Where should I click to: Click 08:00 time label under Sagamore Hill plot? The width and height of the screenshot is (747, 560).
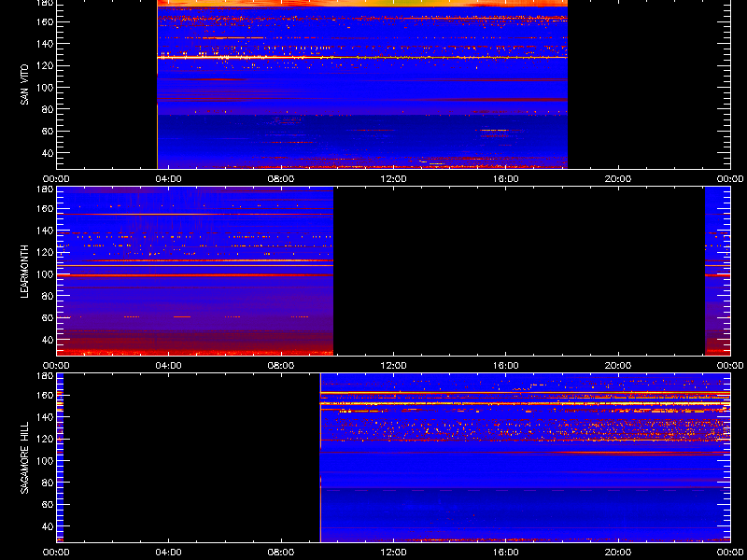pos(281,553)
